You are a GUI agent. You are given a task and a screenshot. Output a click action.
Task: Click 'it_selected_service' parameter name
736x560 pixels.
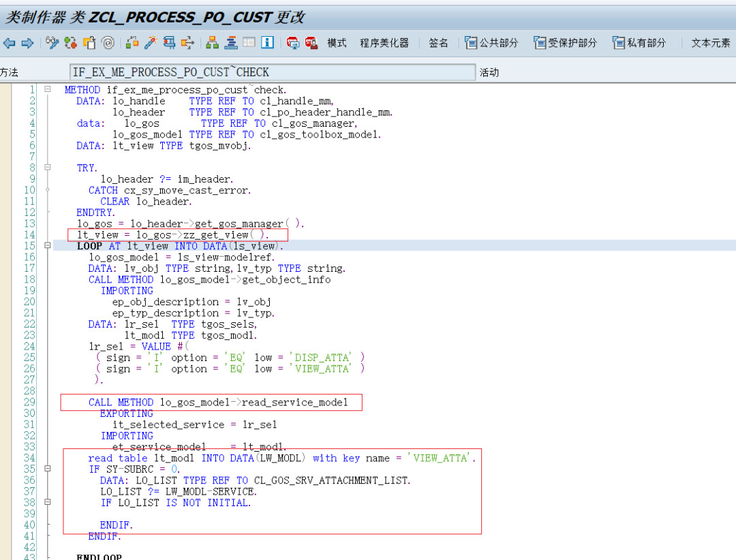tap(168, 425)
